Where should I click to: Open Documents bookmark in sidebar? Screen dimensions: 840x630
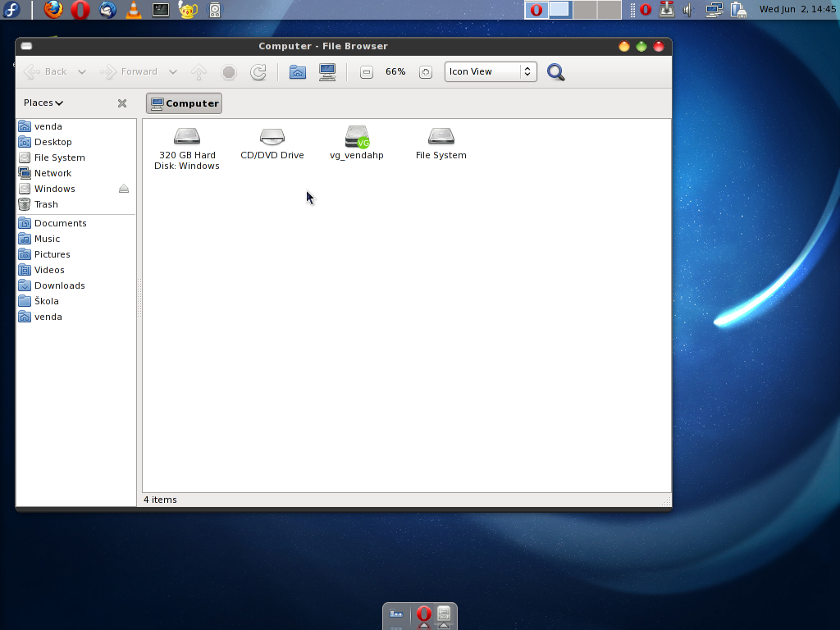[76, 223]
